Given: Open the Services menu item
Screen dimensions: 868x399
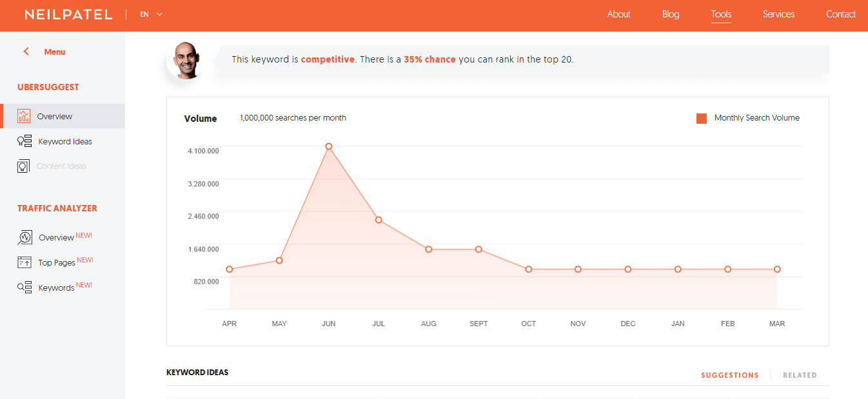Looking at the screenshot, I should coord(778,14).
